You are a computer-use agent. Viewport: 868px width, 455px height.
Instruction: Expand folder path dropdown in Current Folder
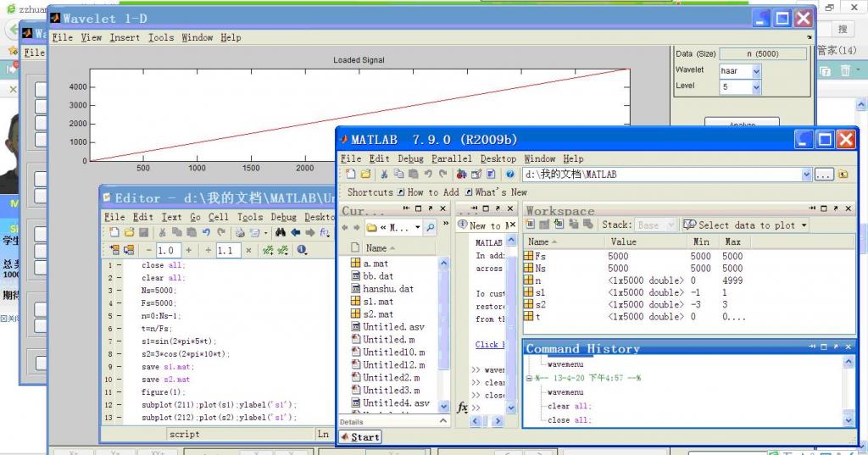tap(417, 227)
